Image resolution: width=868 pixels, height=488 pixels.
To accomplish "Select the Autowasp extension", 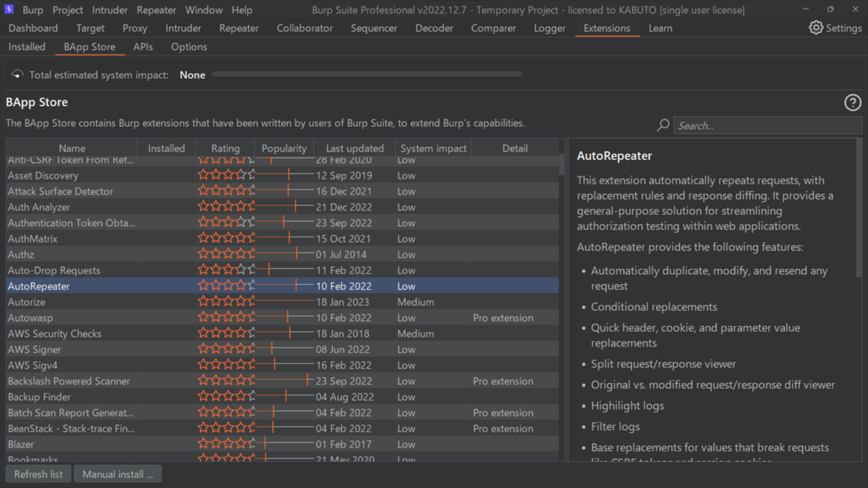I will [x=282, y=318].
